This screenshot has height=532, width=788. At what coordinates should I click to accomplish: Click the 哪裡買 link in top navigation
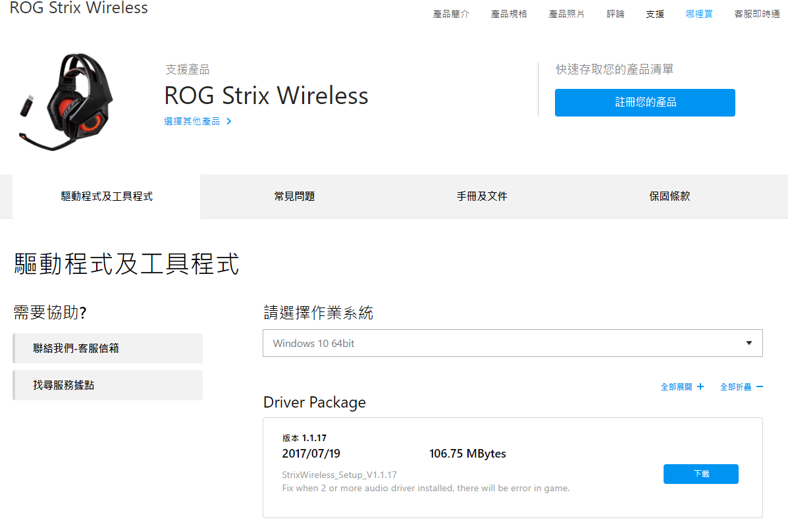coord(699,14)
